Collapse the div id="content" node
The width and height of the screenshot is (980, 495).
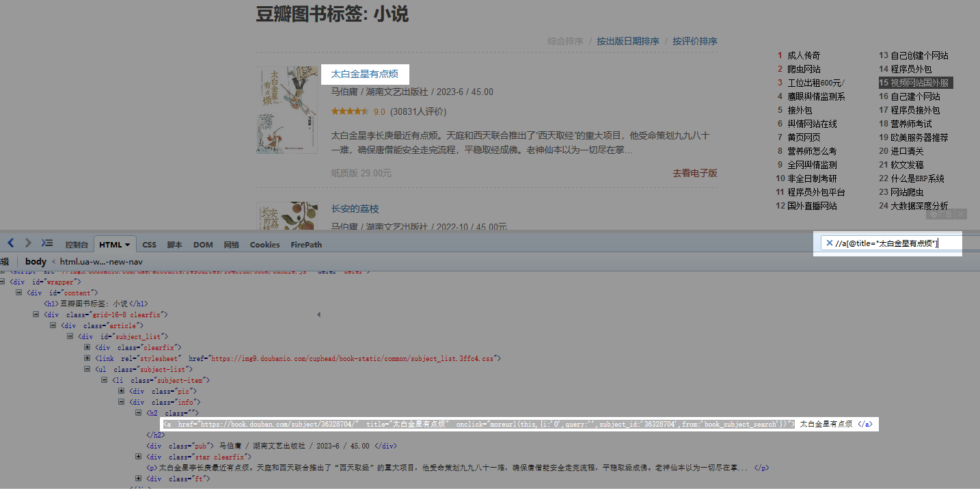(x=20, y=293)
